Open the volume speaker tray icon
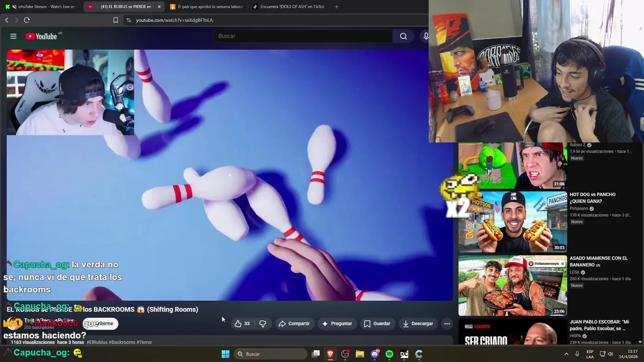 pyautogui.click(x=611, y=354)
